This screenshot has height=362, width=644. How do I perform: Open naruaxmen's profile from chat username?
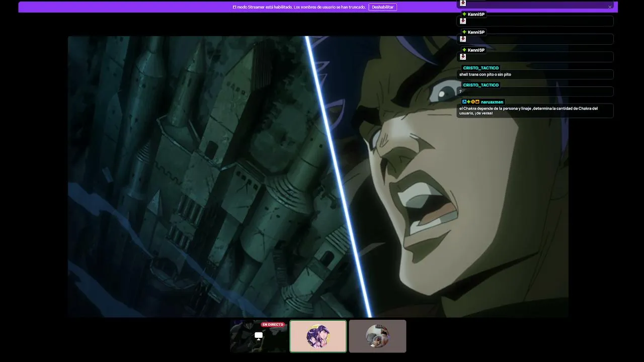(492, 102)
